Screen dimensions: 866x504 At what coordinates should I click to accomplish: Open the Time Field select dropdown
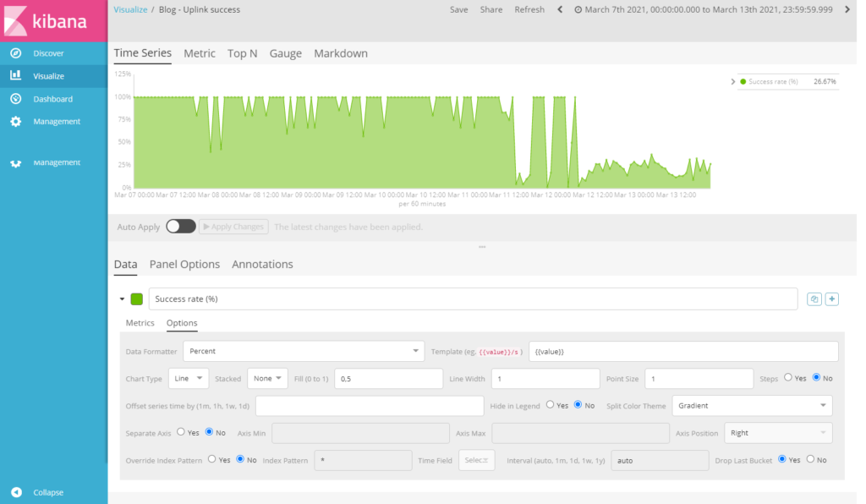pos(477,460)
